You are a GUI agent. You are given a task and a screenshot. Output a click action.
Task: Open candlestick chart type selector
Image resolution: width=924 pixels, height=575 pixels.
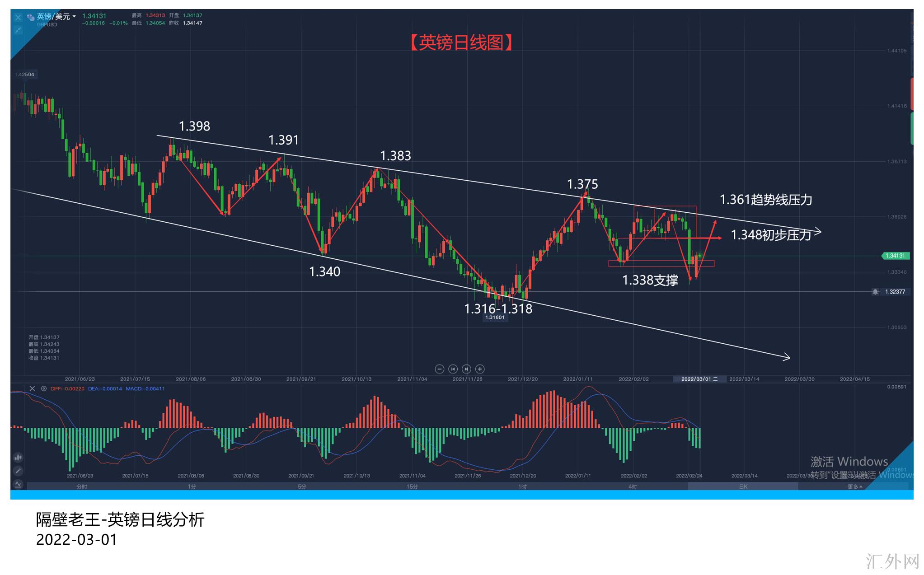[x=18, y=458]
